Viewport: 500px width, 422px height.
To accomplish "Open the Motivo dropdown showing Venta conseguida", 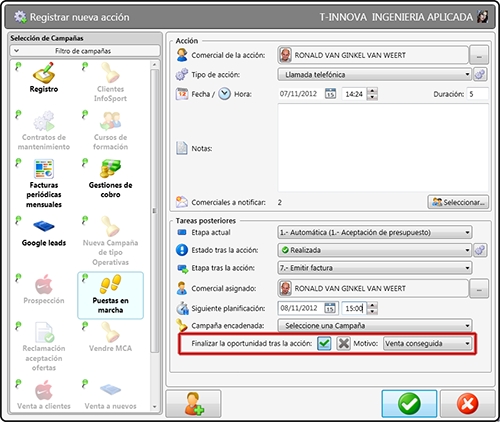I will tap(428, 343).
